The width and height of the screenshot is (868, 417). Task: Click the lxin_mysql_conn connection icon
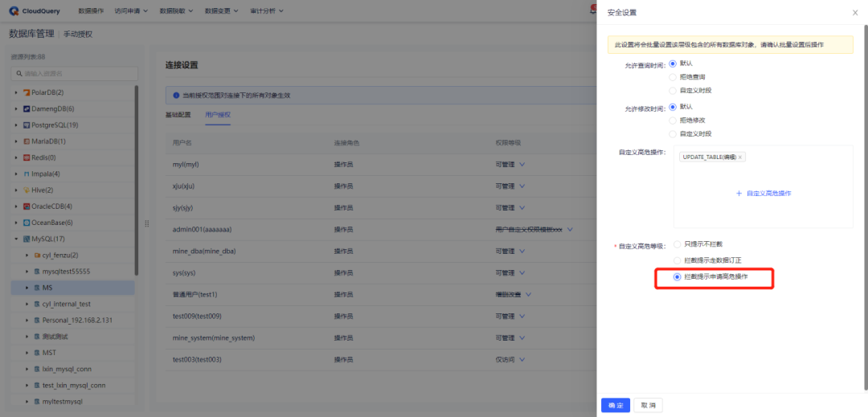coord(37,370)
